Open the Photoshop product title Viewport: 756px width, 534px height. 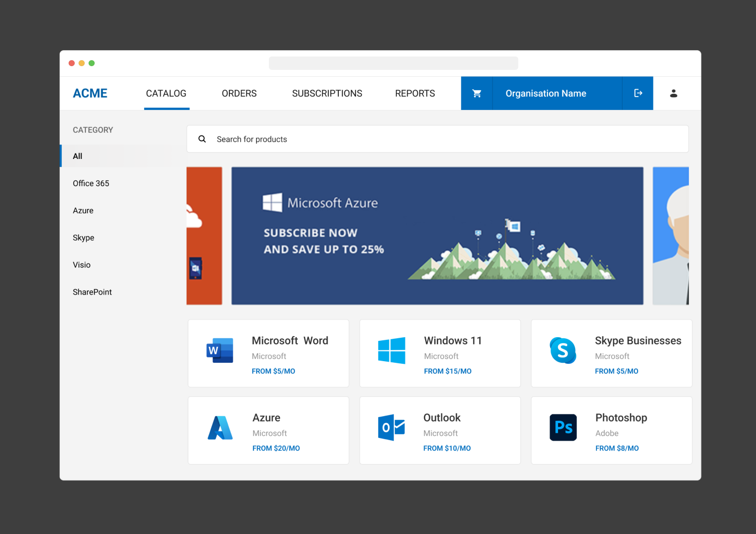coord(622,418)
